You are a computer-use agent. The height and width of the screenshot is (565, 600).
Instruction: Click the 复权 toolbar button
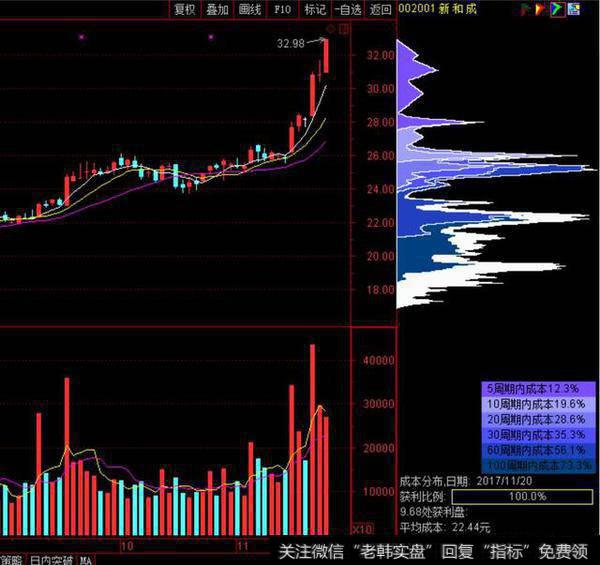coord(183,9)
